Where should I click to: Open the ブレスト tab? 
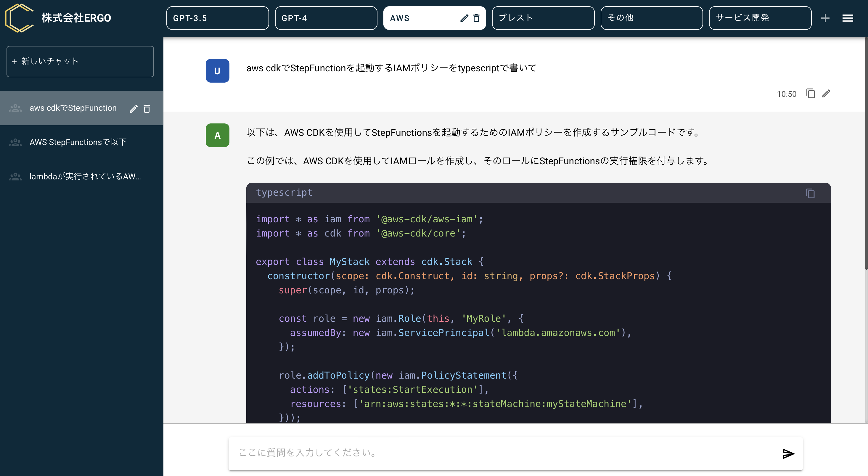[x=543, y=18]
